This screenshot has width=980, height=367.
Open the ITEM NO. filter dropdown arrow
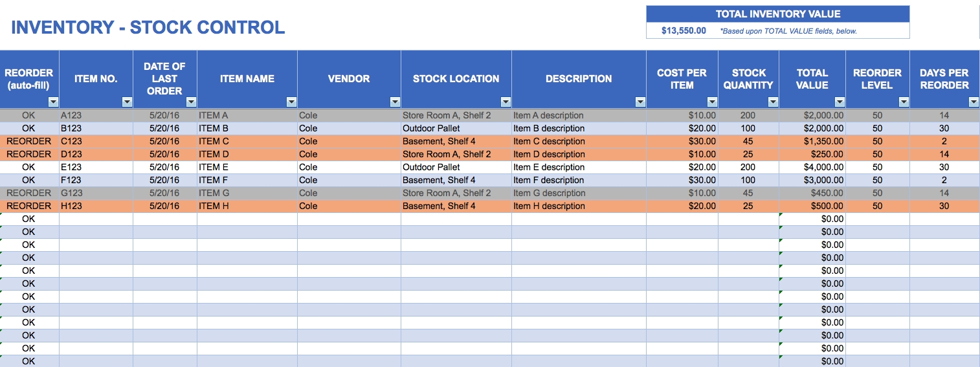coord(127,102)
